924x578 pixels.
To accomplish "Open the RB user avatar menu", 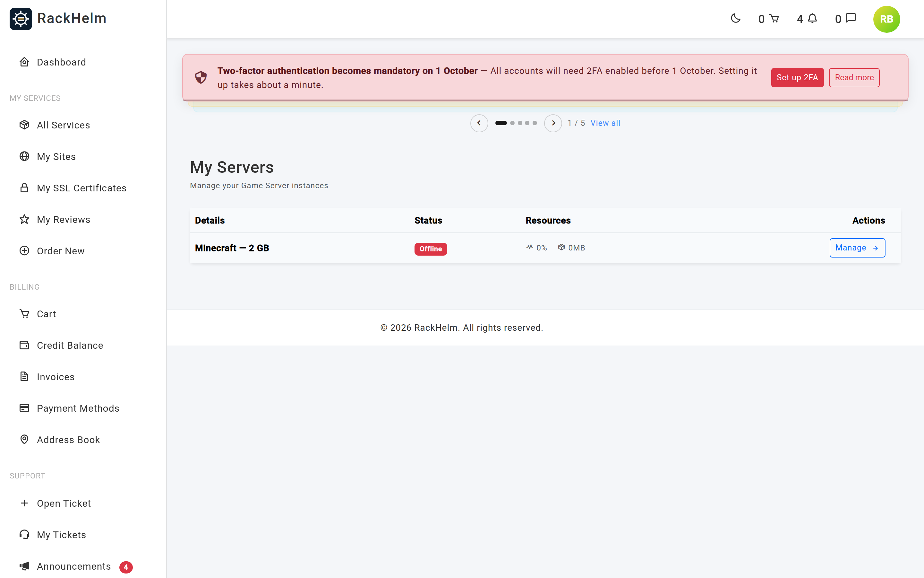I will pos(886,19).
